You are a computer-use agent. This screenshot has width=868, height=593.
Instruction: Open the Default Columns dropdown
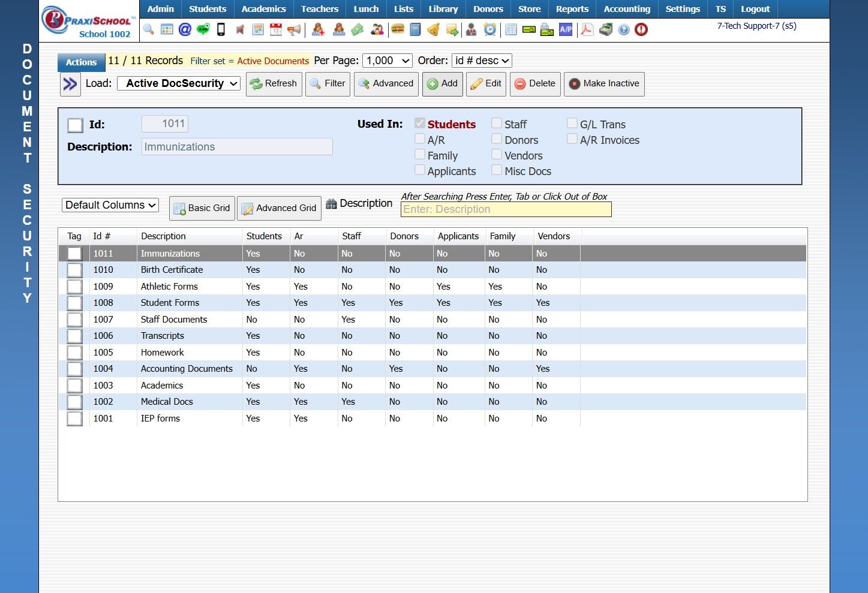110,205
